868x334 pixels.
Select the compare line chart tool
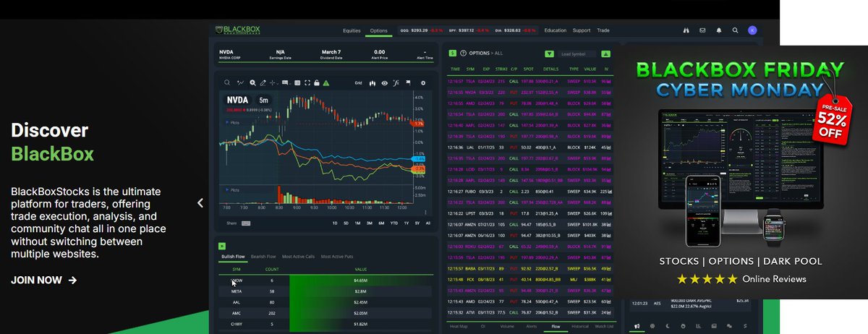pyautogui.click(x=241, y=83)
